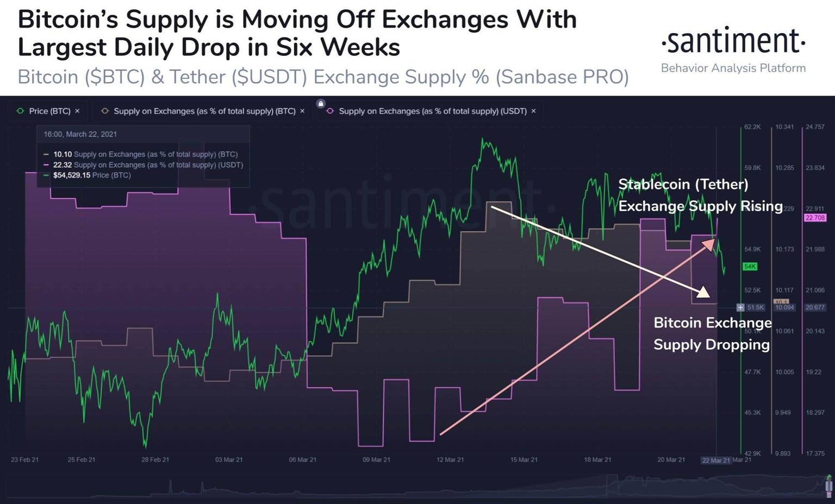Close the BTC Supply on Exchanges metric

pos(302,111)
